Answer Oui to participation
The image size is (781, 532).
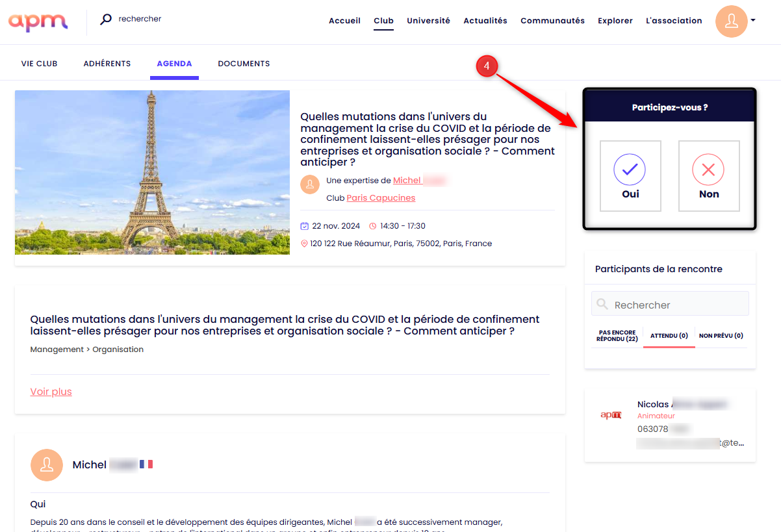coord(630,176)
